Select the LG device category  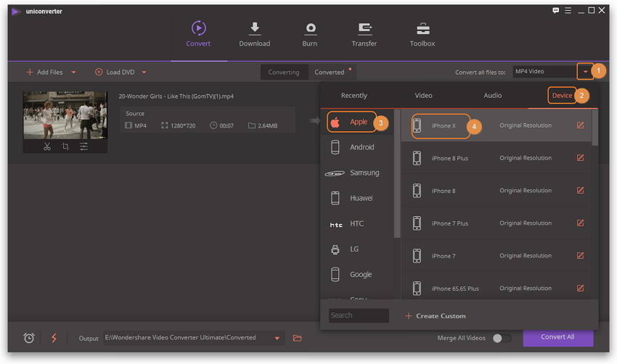tap(357, 249)
